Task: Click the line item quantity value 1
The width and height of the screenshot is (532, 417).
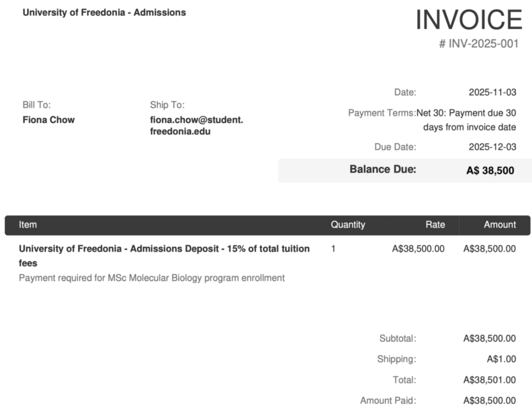Action: (x=333, y=249)
